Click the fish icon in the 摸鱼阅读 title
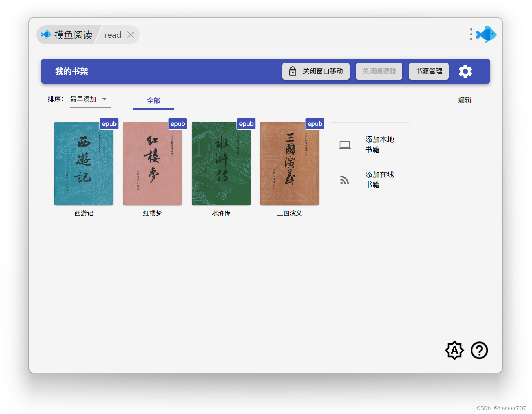This screenshot has height=414, width=532. (46, 34)
